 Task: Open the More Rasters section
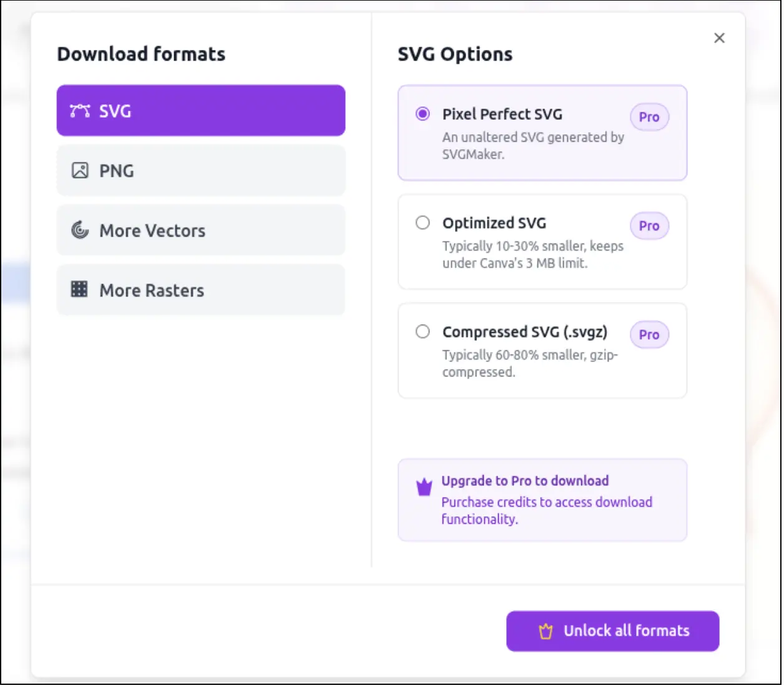pos(200,289)
